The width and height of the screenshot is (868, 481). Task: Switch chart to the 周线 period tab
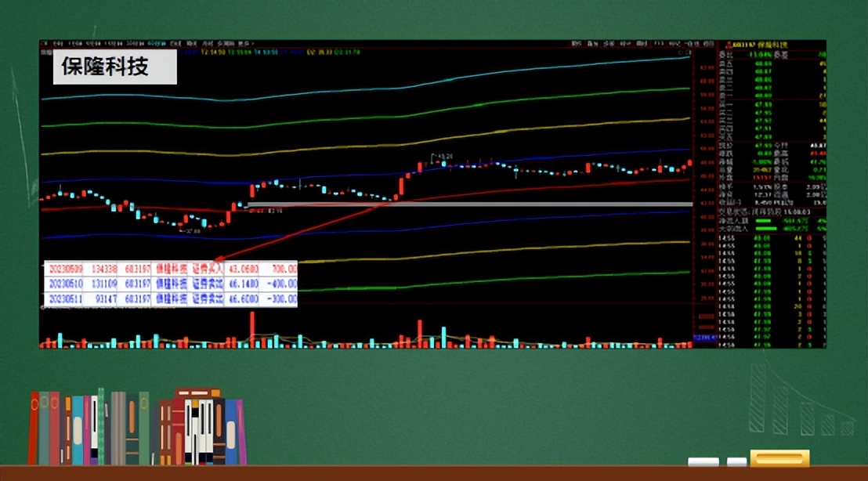tap(191, 44)
